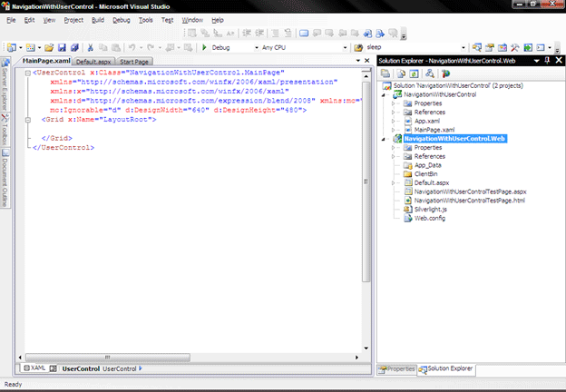Click the UserControl breadcrumb tag
This screenshot has height=392, width=566.
pos(81,369)
